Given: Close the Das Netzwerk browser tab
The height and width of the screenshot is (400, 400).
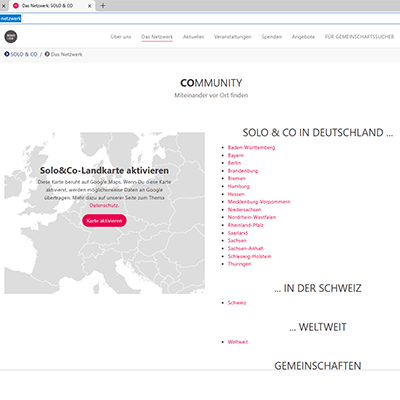Looking at the screenshot, I should 89,6.
